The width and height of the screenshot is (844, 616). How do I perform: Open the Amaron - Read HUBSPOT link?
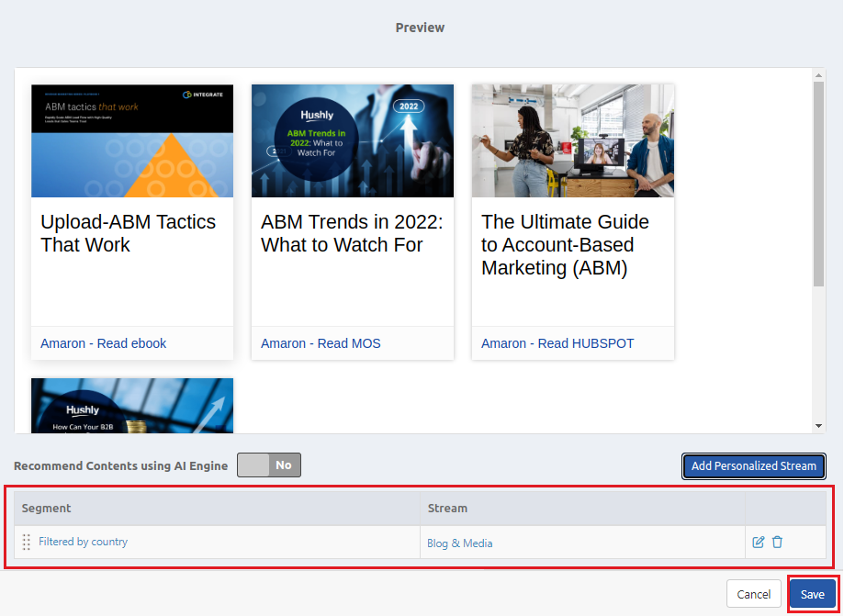(x=557, y=343)
